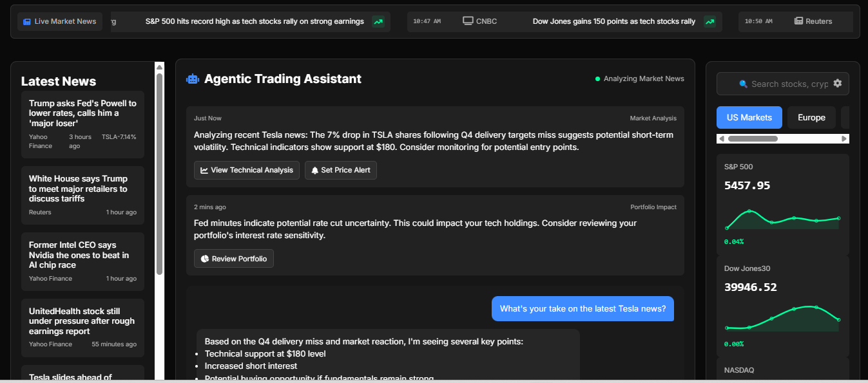Click the Reuters newspaper icon in the ticker
Screen dimensions: 868x383
799,21
